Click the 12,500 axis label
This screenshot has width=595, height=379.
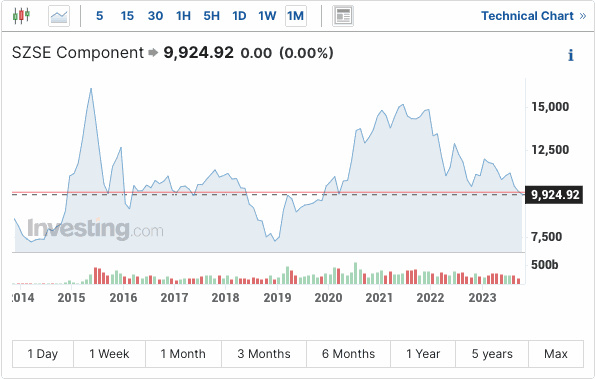pyautogui.click(x=550, y=149)
